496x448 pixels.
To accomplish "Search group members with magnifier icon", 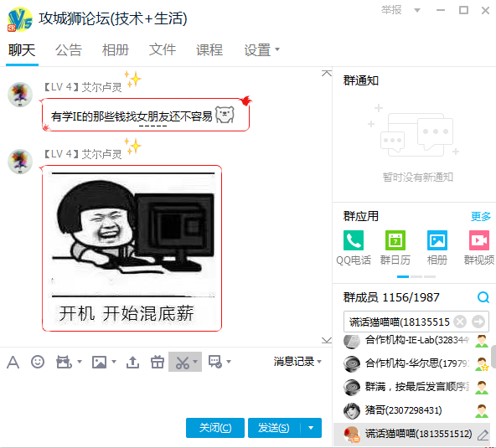I will click(x=483, y=297).
